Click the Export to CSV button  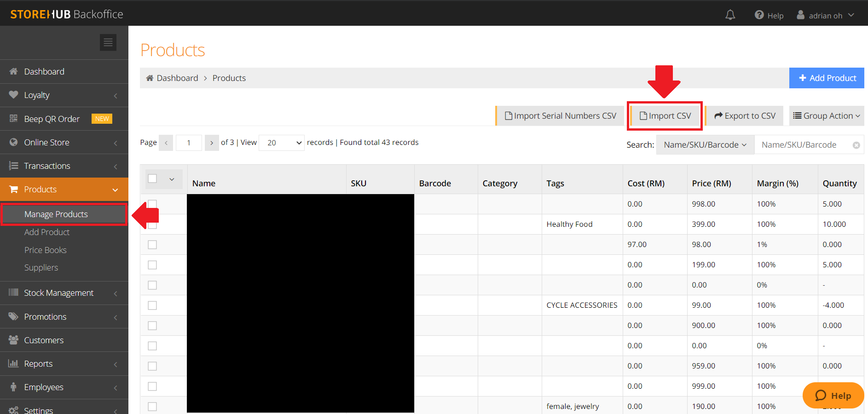pos(745,116)
